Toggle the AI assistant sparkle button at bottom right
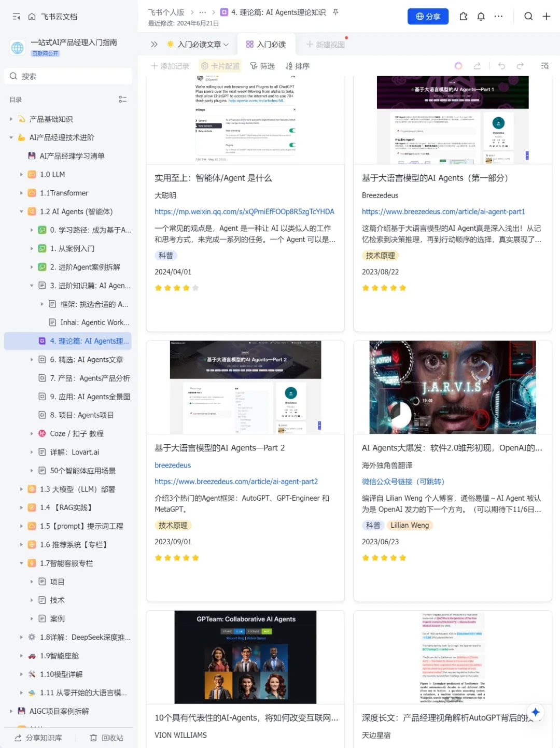 tap(537, 712)
